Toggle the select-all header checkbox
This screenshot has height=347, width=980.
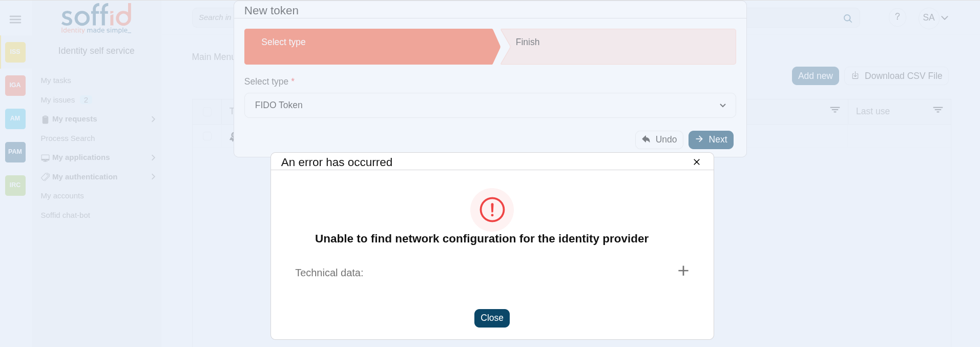click(207, 111)
